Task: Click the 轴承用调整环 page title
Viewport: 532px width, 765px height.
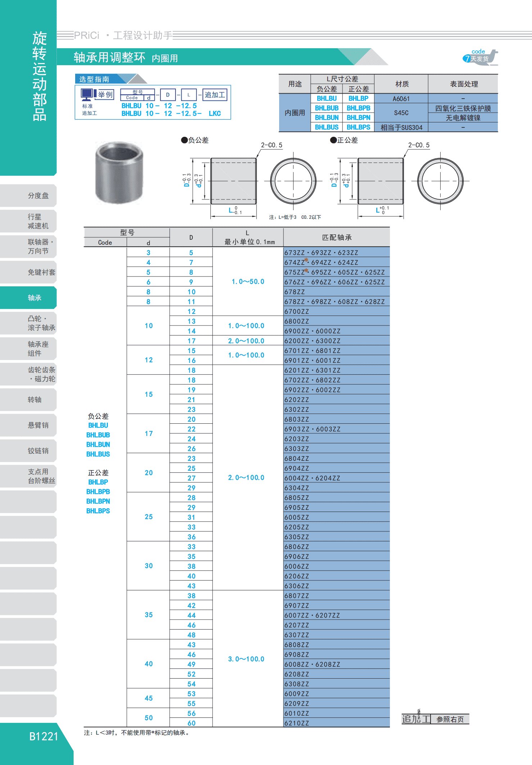Action: [x=109, y=57]
